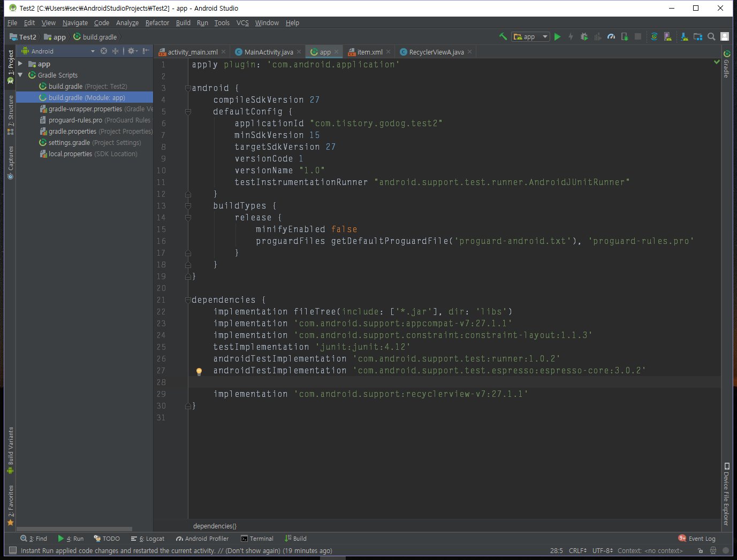Toggle the Favorites tool window

10,505
